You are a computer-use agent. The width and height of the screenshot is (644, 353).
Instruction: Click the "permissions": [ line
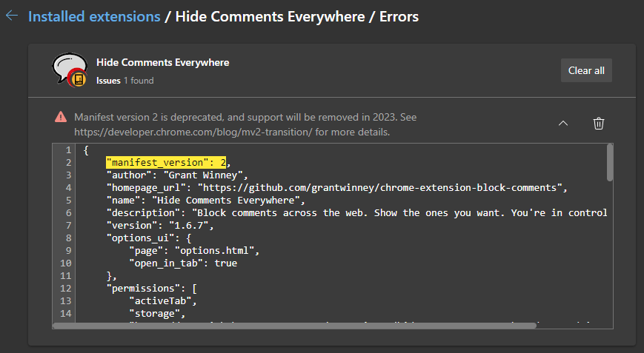pyautogui.click(x=152, y=289)
